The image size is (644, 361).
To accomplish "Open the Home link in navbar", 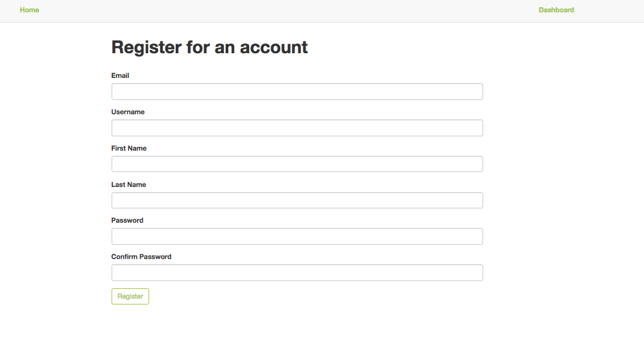I will (x=29, y=10).
